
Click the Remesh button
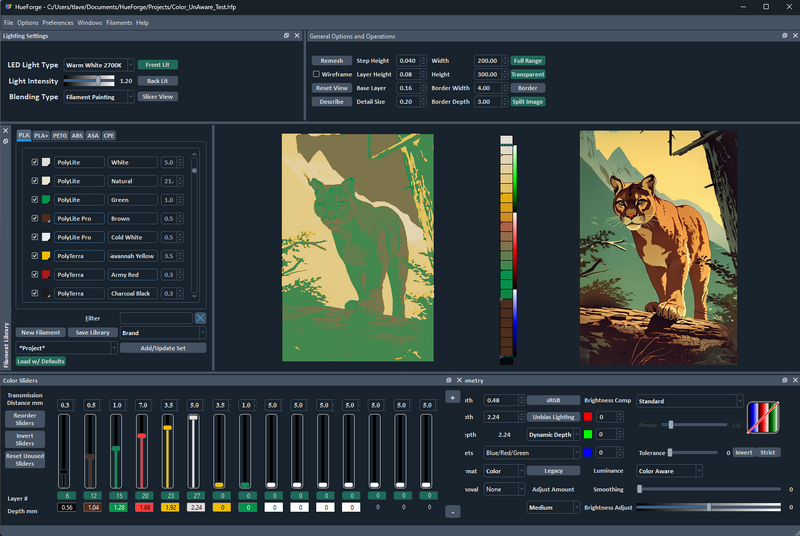click(x=332, y=61)
